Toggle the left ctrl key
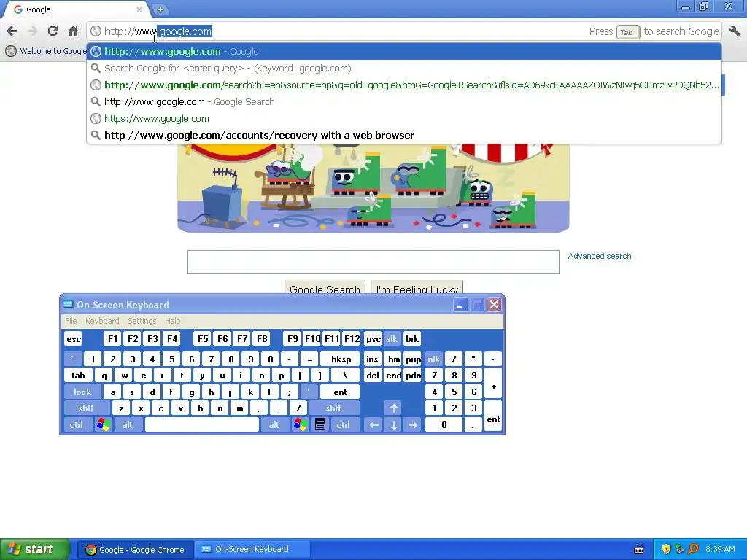This screenshot has width=747, height=560. pyautogui.click(x=76, y=425)
